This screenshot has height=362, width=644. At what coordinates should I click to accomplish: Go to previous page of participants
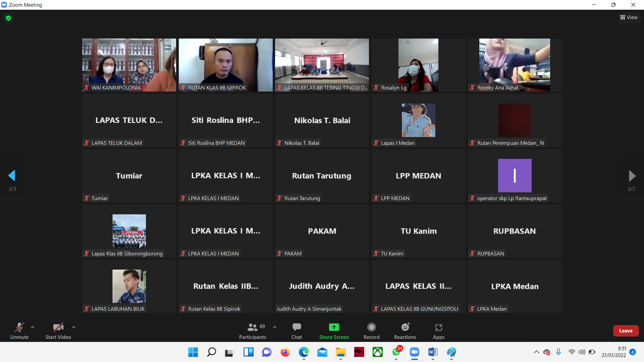point(12,176)
